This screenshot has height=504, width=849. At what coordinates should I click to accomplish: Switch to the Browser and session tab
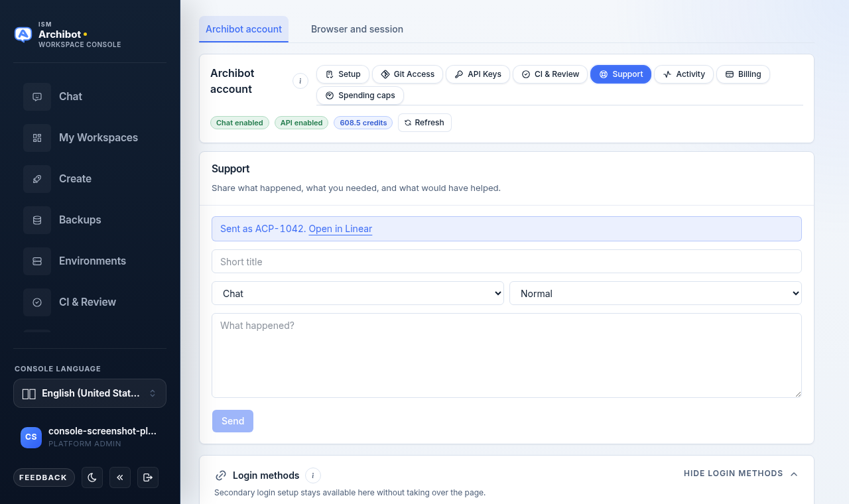coord(357,29)
